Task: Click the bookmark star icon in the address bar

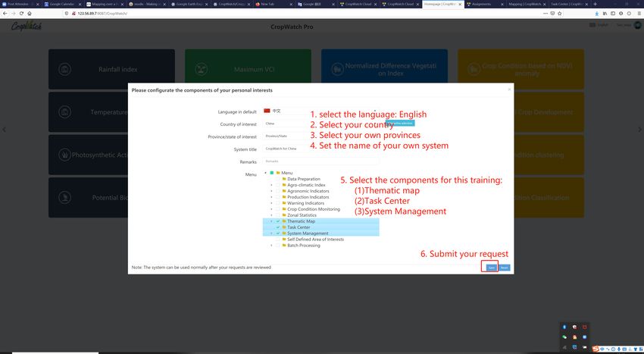Action: 559,14
